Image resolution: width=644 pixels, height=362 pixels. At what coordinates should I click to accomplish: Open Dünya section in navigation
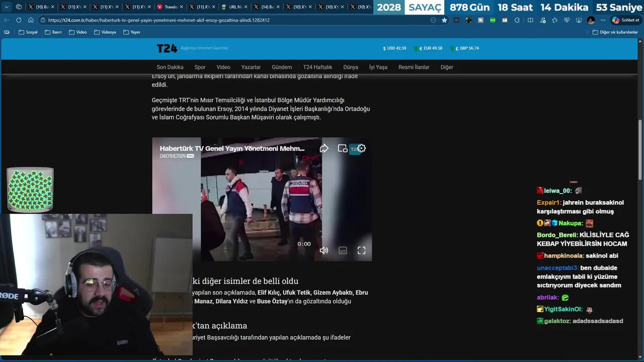(x=351, y=67)
